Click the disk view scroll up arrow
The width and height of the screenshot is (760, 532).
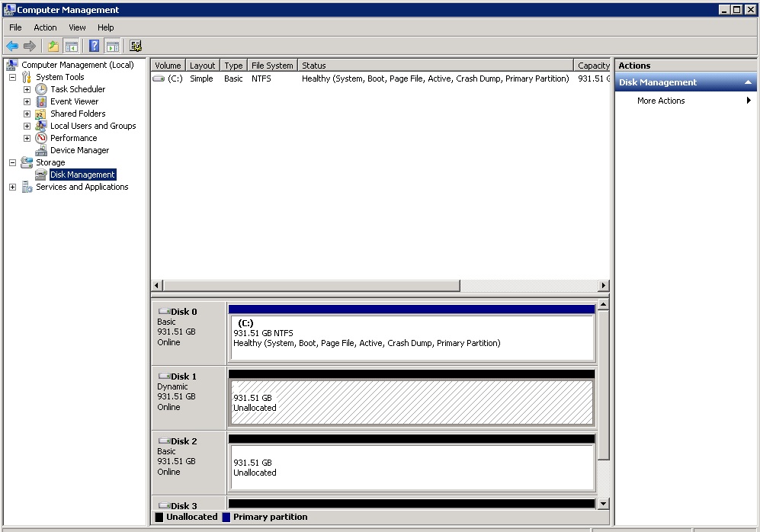[x=603, y=305]
